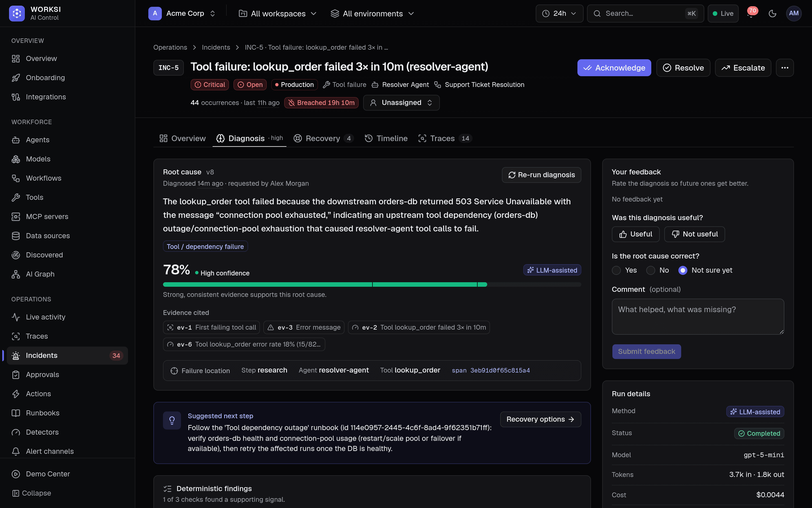This screenshot has width=812, height=508.
Task: Select No for root cause correct
Action: point(650,270)
